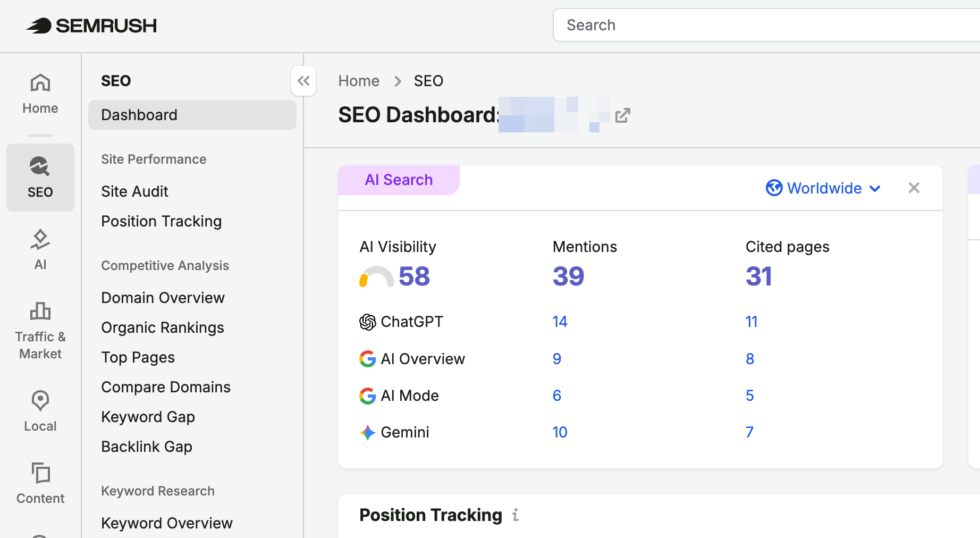
Task: Go to Home breadcrumb link
Action: 359,81
